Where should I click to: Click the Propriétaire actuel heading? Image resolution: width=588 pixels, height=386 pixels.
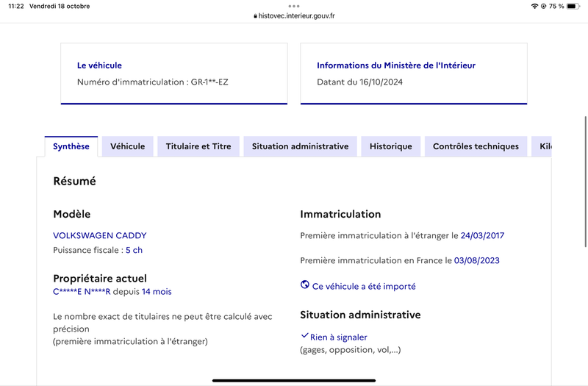tap(100, 279)
